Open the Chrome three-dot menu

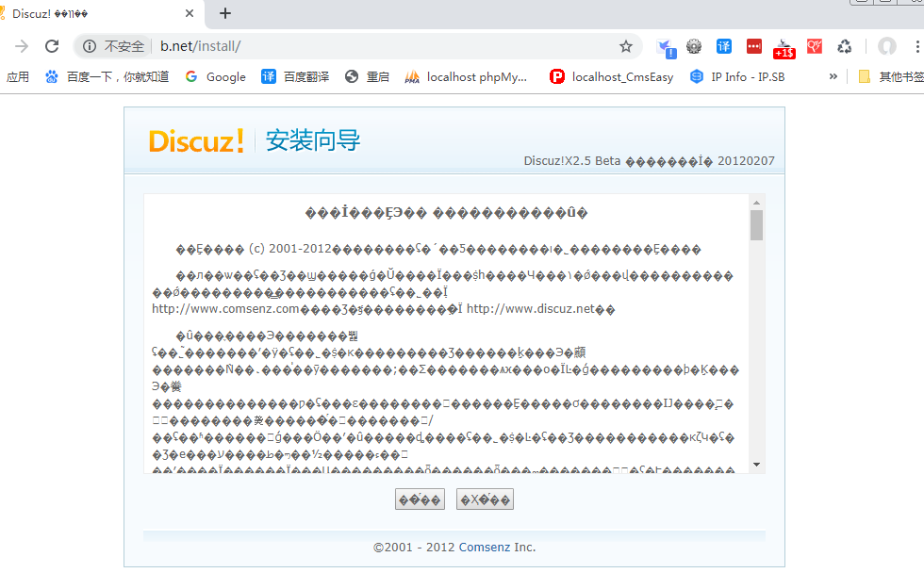coord(917,46)
